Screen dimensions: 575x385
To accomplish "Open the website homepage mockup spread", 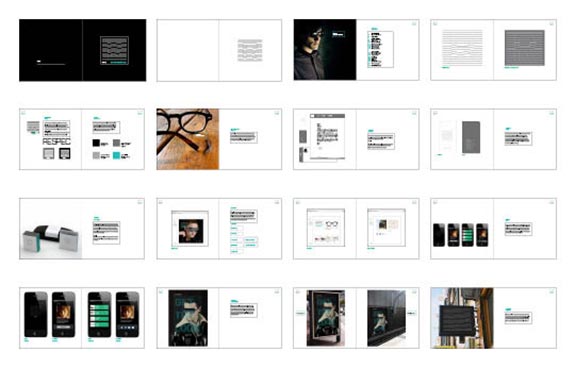I will pyautogui.click(x=219, y=229).
